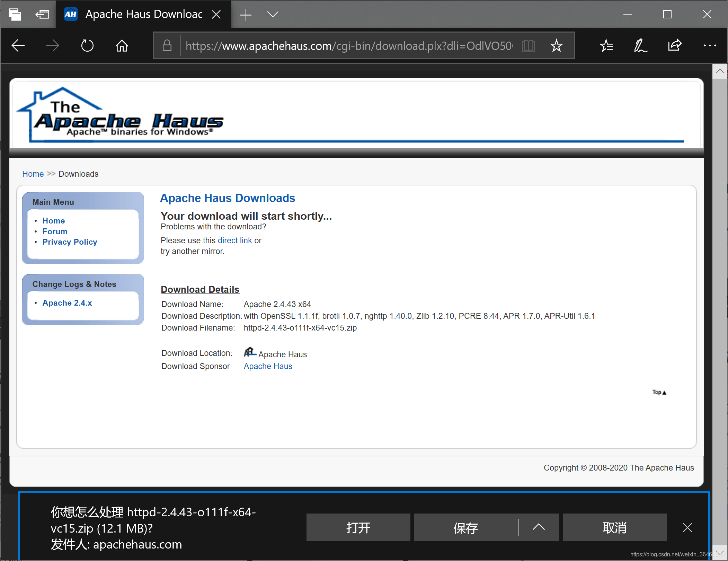Click the Share page icon
Image resolution: width=728 pixels, height=561 pixels.
(x=675, y=45)
